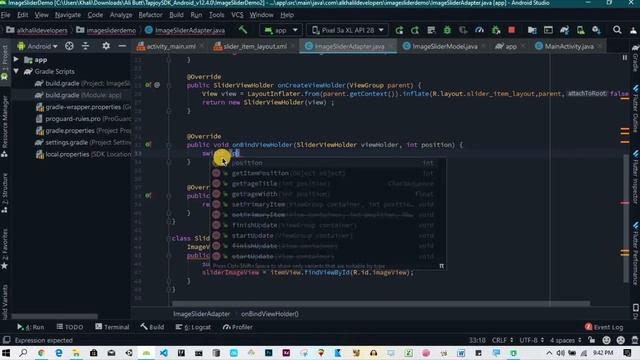Open the Navigate menu

68,15
